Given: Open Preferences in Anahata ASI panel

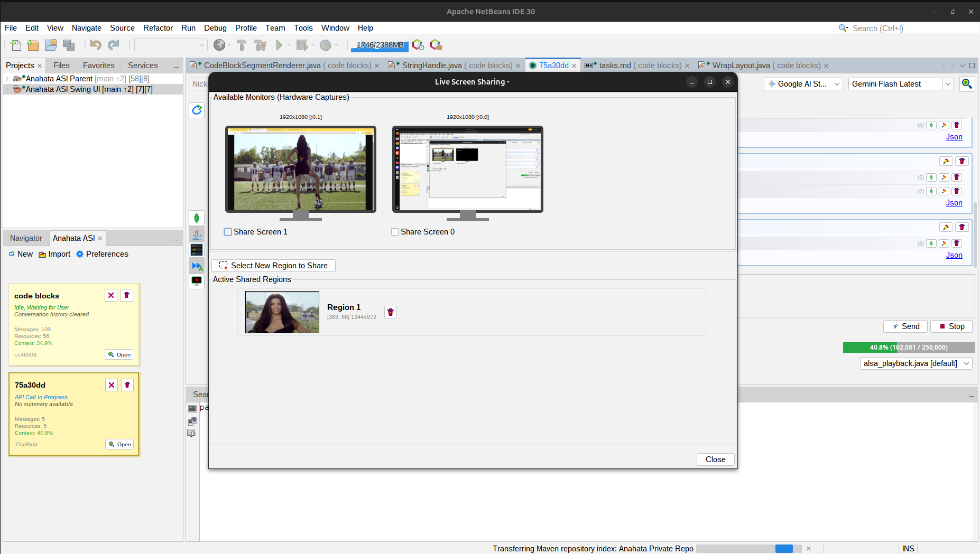Looking at the screenshot, I should click(102, 254).
